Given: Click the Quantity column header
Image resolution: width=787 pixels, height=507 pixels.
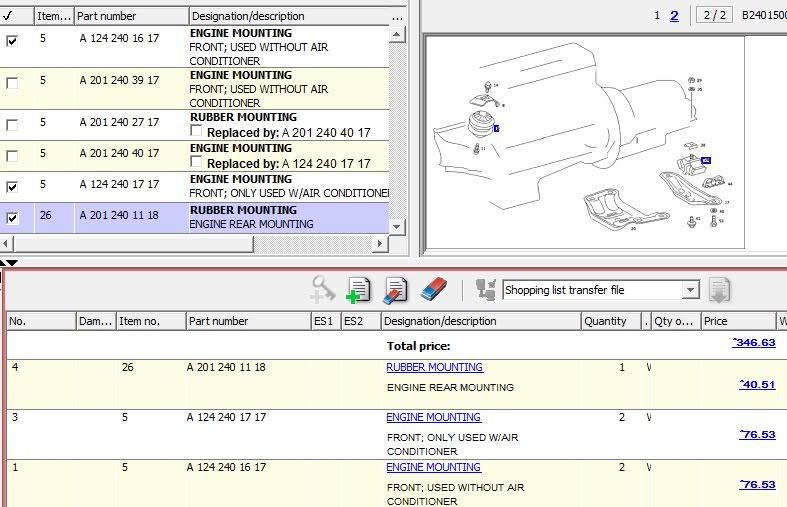Looking at the screenshot, I should click(611, 321).
